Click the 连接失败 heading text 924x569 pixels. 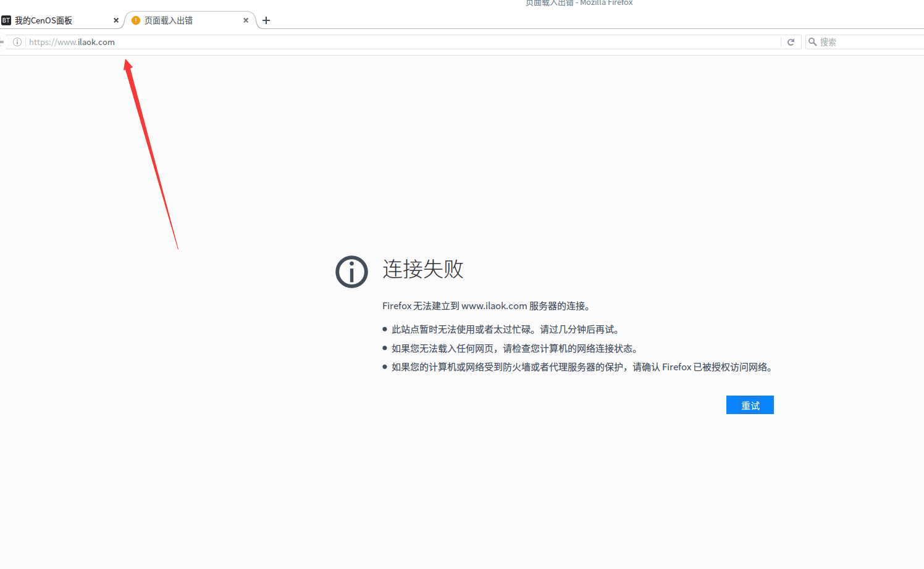(423, 269)
